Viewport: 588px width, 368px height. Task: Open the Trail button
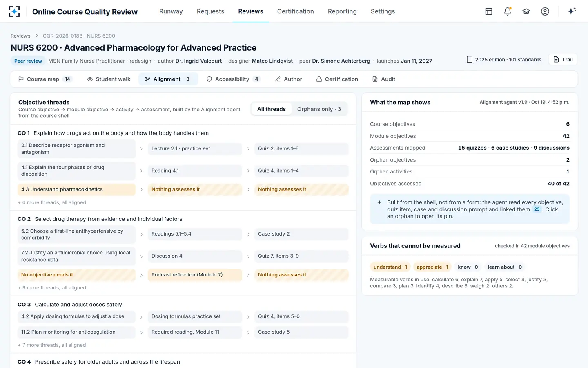pos(563,59)
